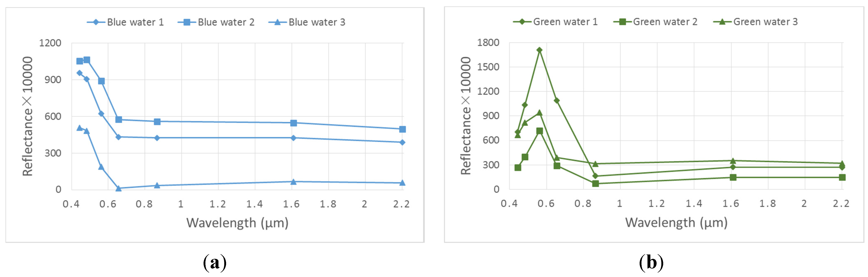Click the Green water 2 legend square marker

tap(622, 22)
